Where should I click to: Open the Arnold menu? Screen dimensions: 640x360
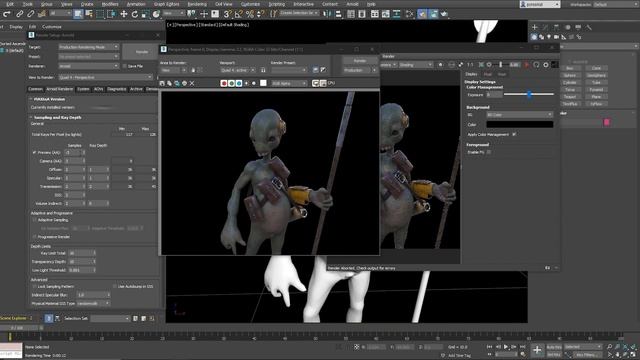352,4
